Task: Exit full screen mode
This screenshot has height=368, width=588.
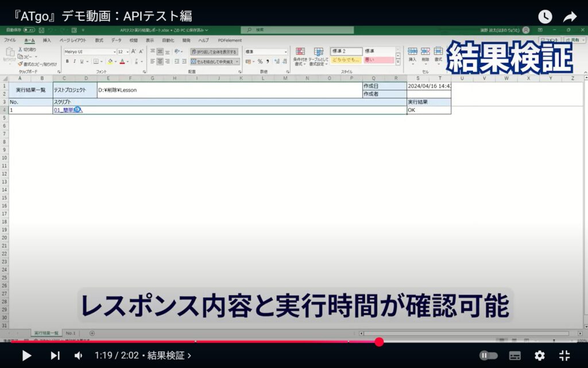Action: pos(564,355)
